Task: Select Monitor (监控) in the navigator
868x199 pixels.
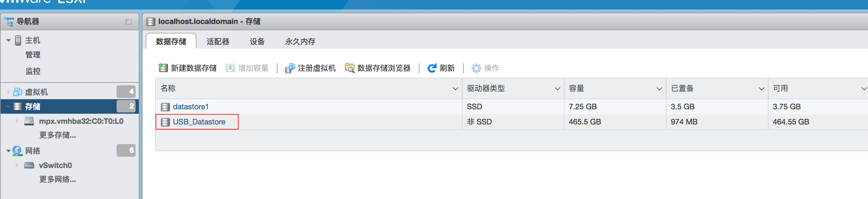Action: click(x=33, y=71)
